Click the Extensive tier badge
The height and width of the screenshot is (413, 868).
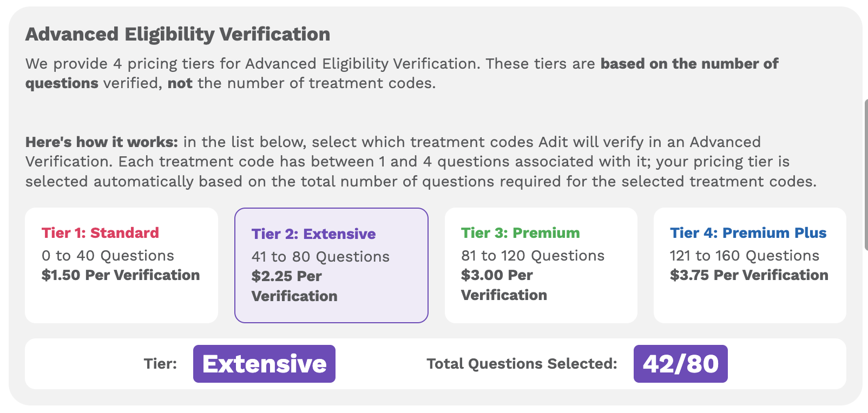(264, 364)
